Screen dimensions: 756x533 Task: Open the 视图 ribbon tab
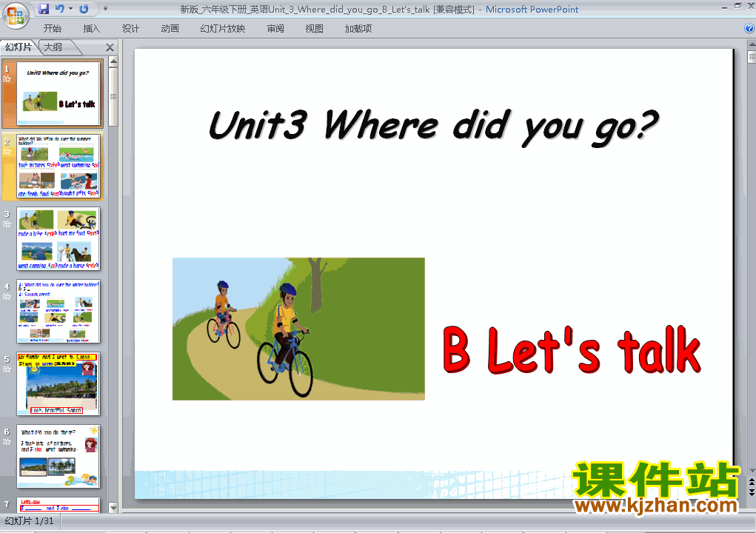tap(315, 28)
